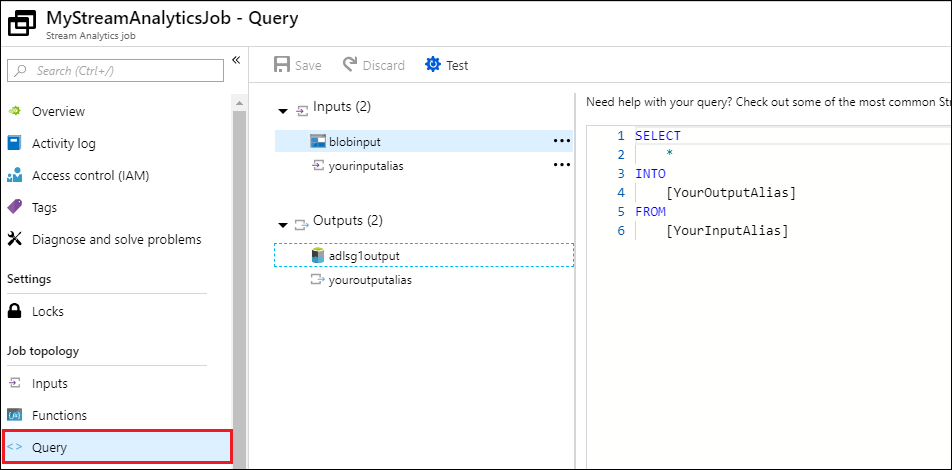952x470 pixels.
Task: Open Diagnose and solve problems
Action: 117,239
